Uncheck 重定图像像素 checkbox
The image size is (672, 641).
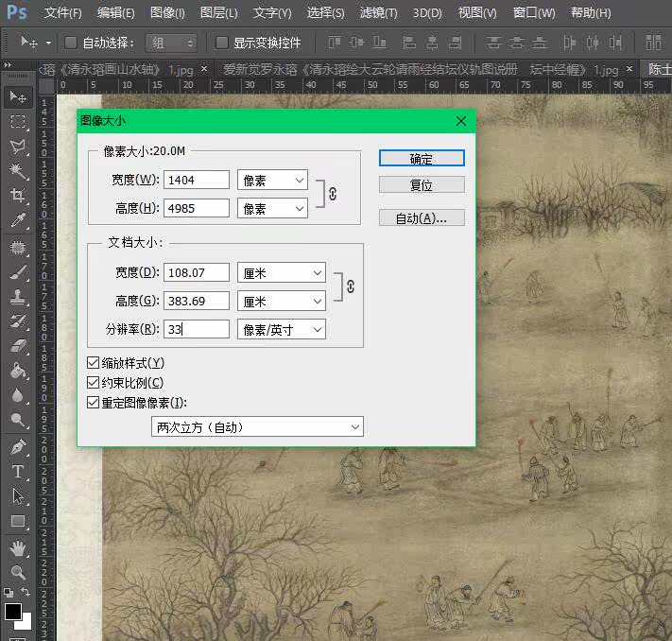pos(93,402)
